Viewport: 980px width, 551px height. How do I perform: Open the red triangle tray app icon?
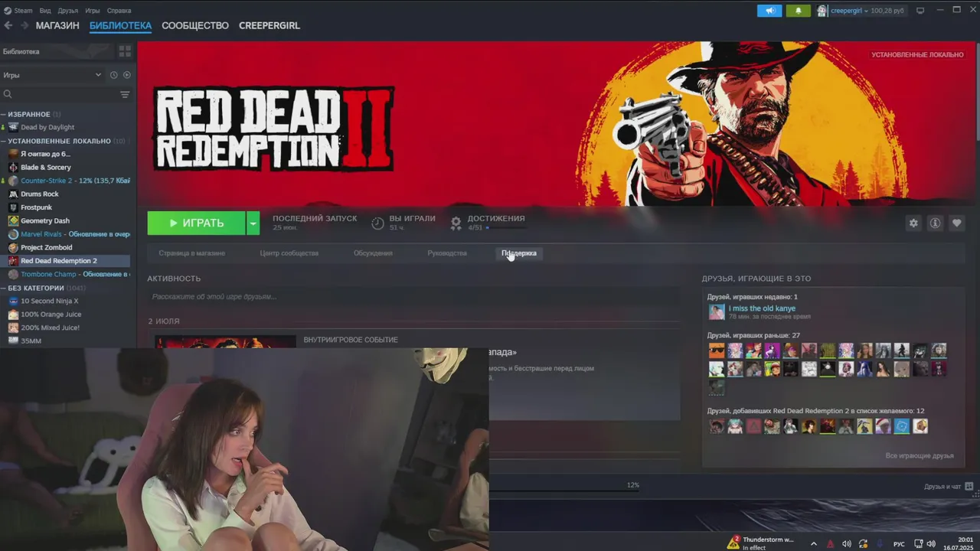pyautogui.click(x=831, y=543)
